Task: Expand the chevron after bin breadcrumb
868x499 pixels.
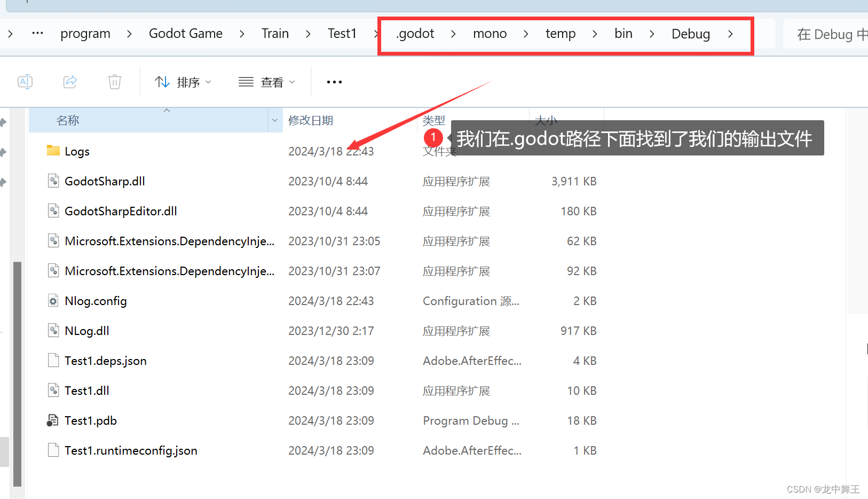Action: click(x=652, y=34)
